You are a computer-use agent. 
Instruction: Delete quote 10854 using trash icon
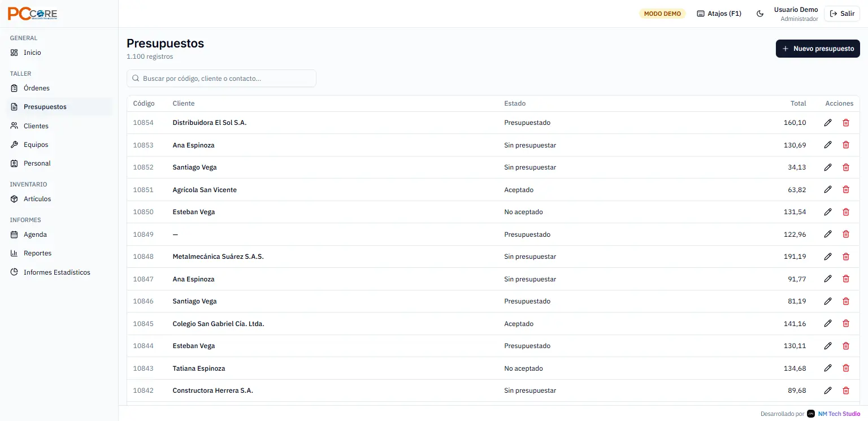846,123
